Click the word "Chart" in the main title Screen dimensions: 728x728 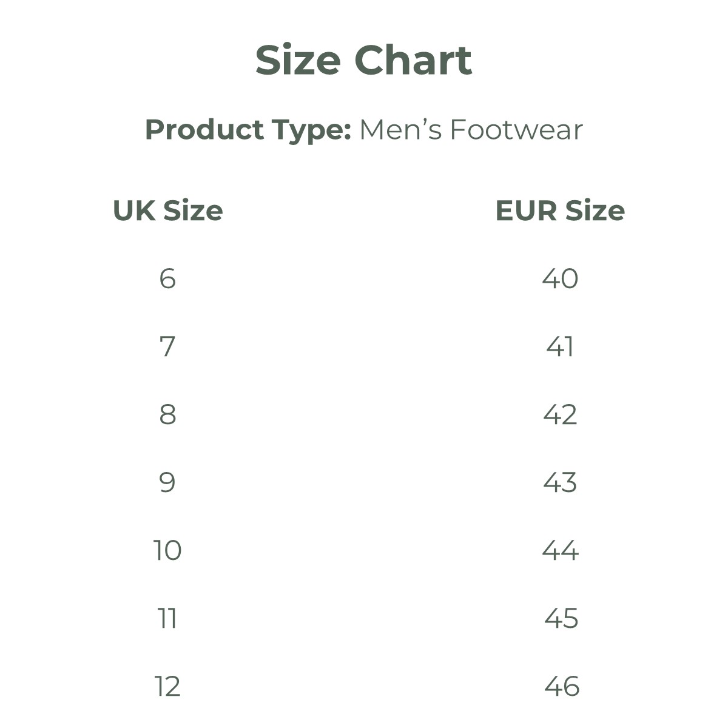tap(413, 61)
